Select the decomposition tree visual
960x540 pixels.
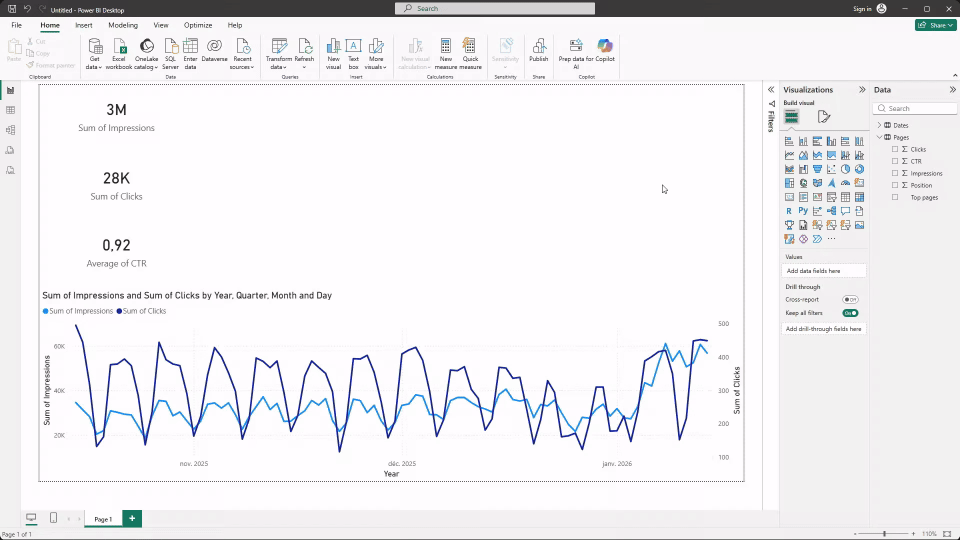(x=831, y=211)
